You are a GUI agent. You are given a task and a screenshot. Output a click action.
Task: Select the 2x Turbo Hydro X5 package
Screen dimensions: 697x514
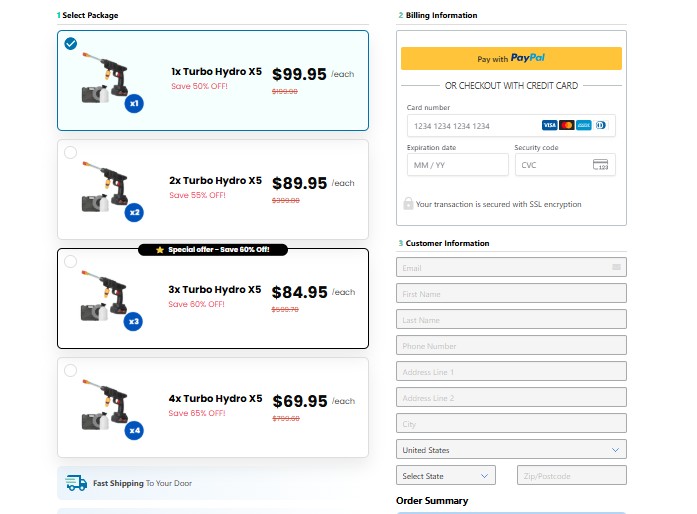pyautogui.click(x=70, y=153)
